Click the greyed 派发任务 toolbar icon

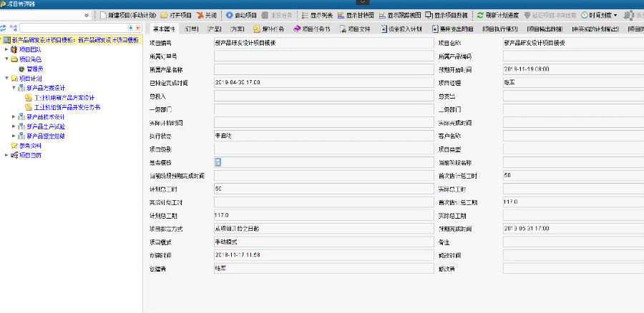[265, 15]
